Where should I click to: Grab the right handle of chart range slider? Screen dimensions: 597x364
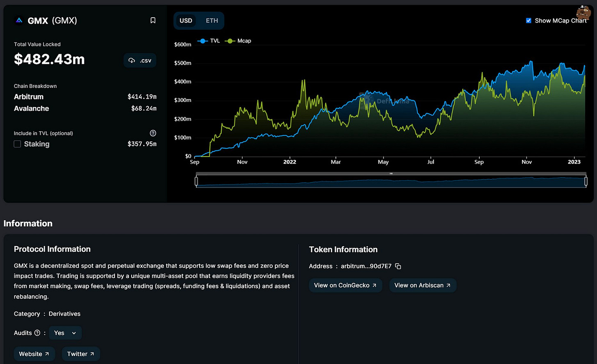[586, 181]
